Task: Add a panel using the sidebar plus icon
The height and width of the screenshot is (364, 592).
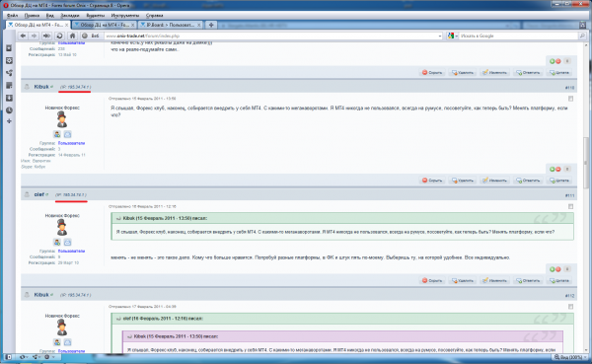Action: [9, 121]
